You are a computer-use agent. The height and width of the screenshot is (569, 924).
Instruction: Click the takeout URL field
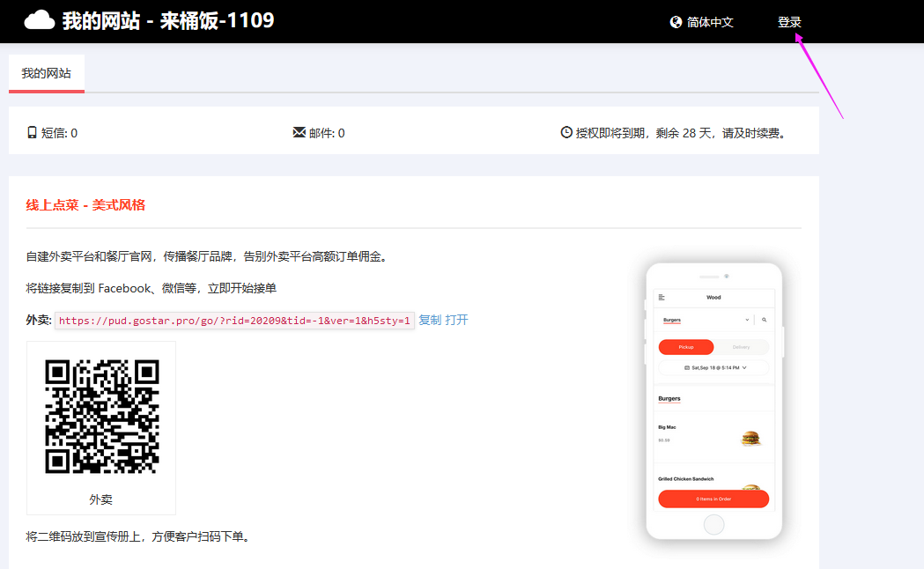tap(234, 321)
